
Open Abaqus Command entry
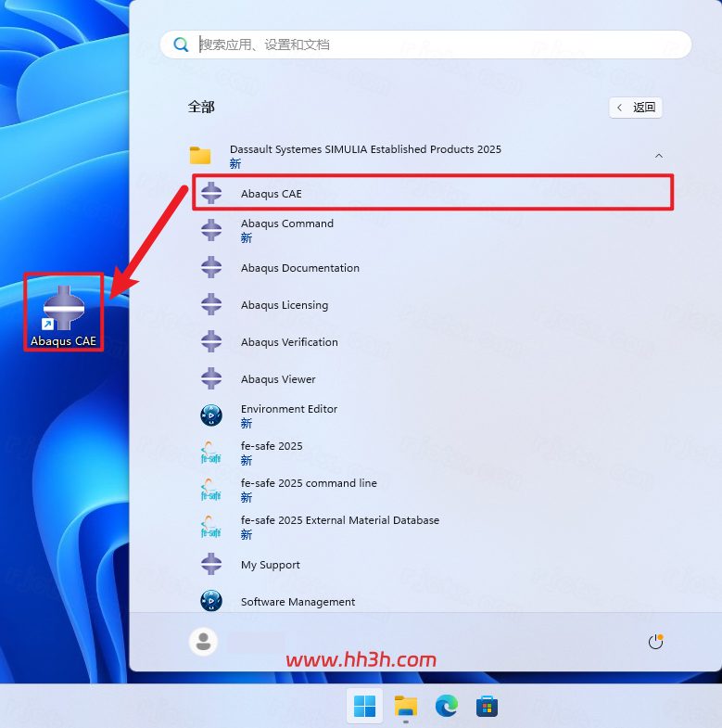[433, 230]
